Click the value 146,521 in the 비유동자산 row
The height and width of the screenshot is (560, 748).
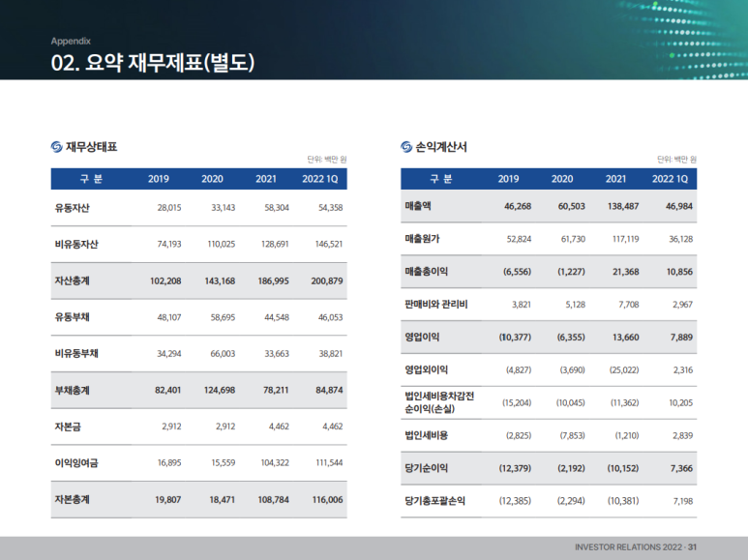(329, 245)
